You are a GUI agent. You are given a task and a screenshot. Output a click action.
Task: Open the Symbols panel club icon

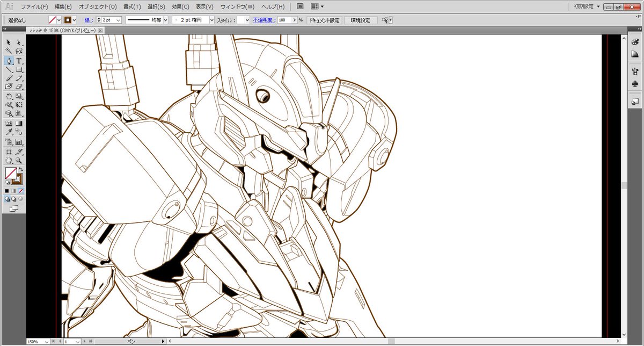pyautogui.click(x=635, y=84)
